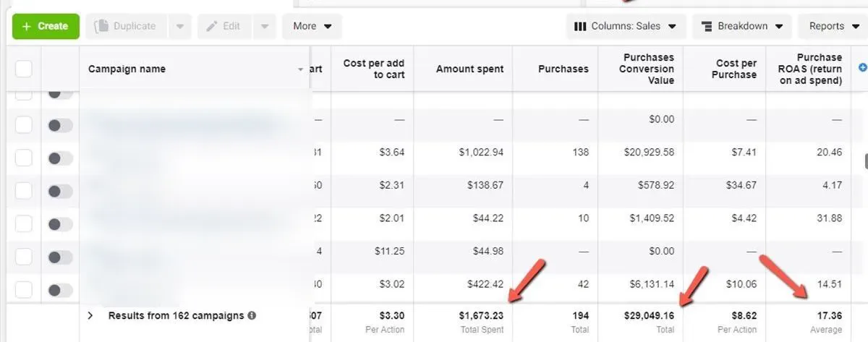Click the $1,022.94 amount spent cell
The height and width of the screenshot is (342, 868).
(x=481, y=153)
